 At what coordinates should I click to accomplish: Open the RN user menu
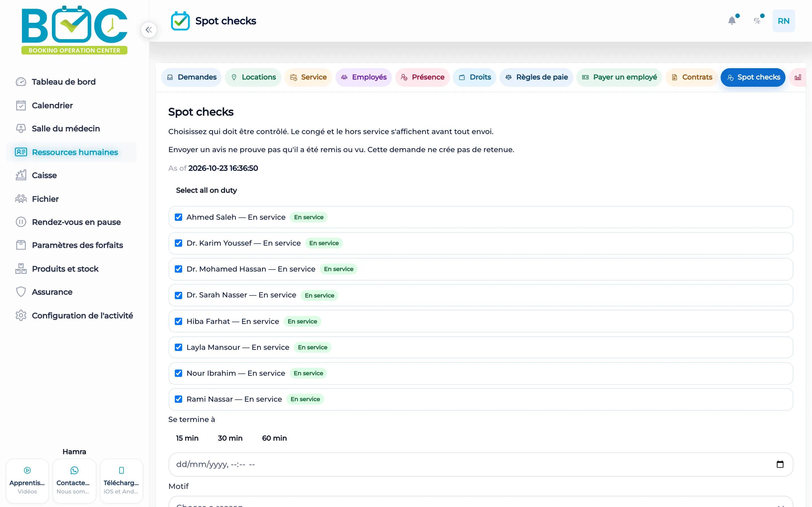coord(784,21)
